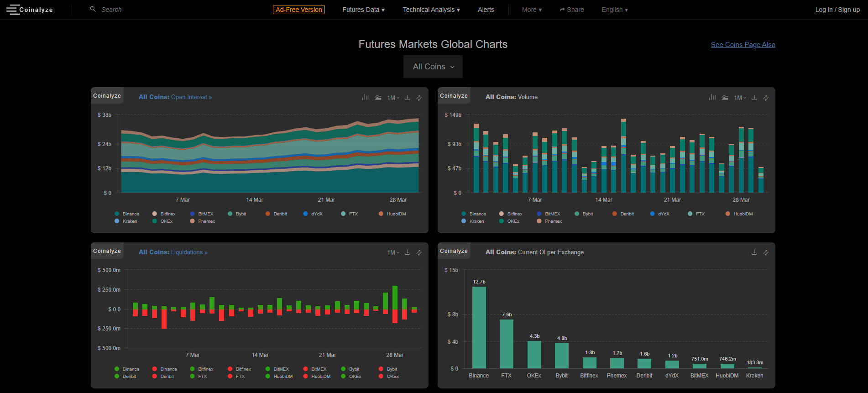Open the All Coins dropdown selector
This screenshot has height=393, width=868.
click(433, 67)
